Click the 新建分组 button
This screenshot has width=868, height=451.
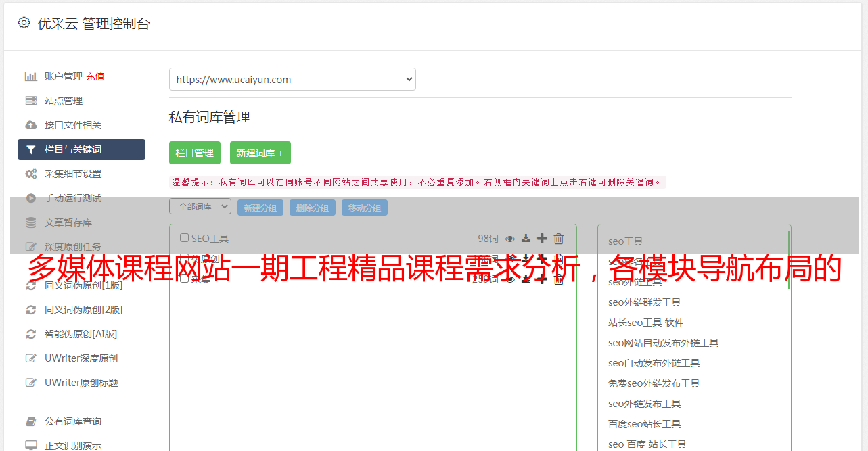(x=260, y=208)
